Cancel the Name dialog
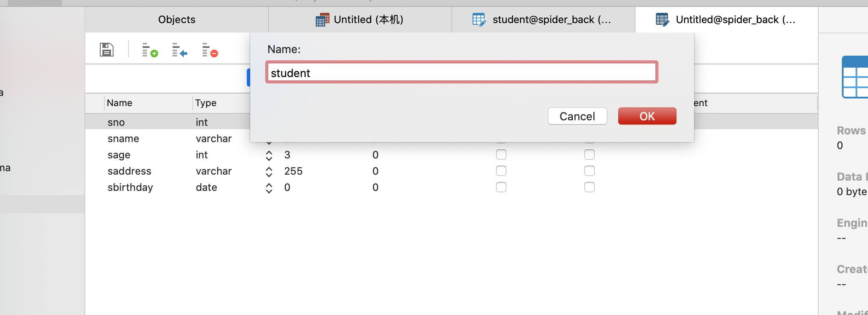The width and height of the screenshot is (868, 315). point(577,116)
